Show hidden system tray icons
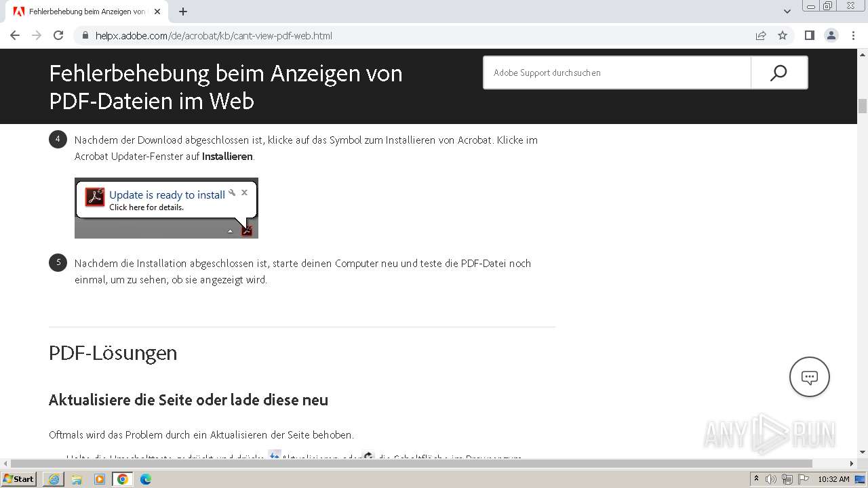 click(x=757, y=479)
